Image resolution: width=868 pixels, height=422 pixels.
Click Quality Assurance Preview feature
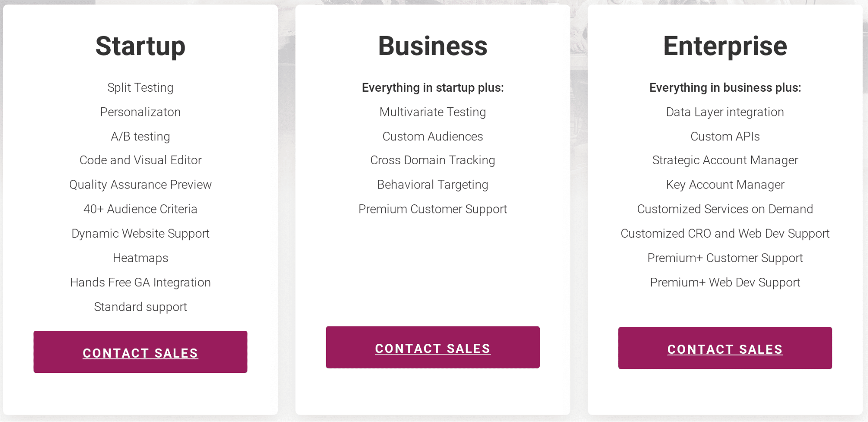[140, 185]
